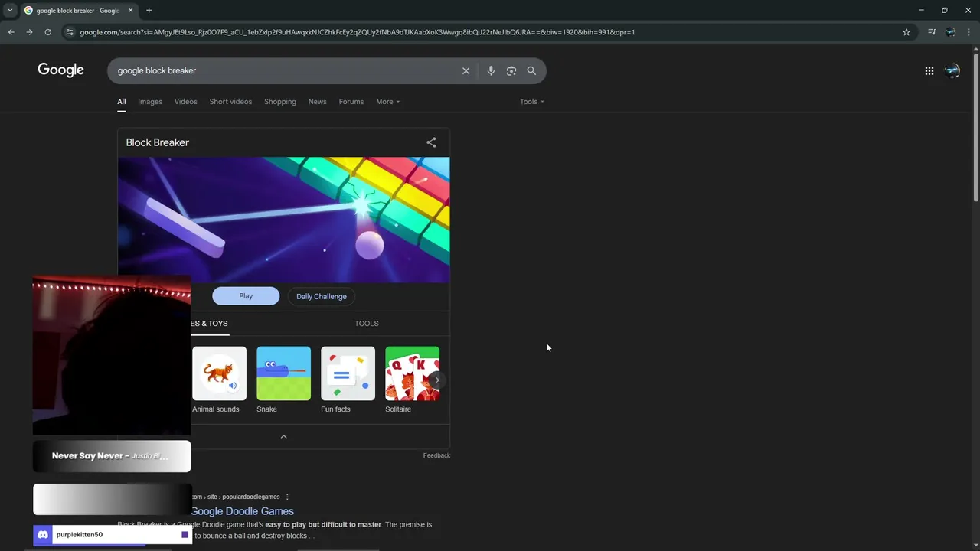Open Chrome menu three-dot icon

coord(969,32)
